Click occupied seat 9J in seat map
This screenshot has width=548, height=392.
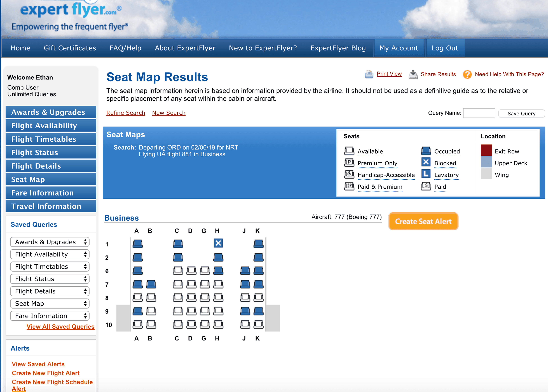click(x=245, y=311)
